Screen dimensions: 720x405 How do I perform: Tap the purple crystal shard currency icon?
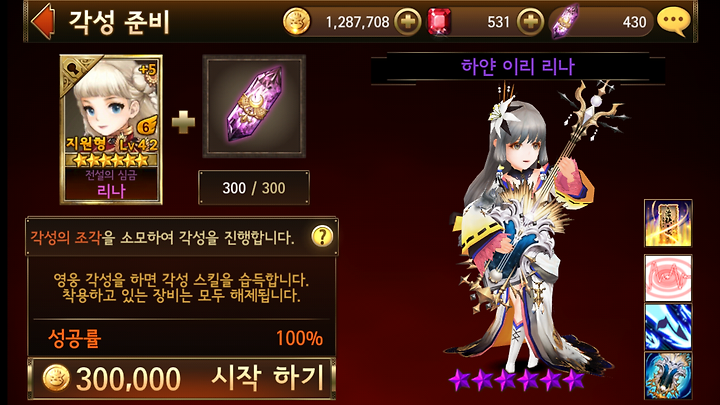click(564, 22)
